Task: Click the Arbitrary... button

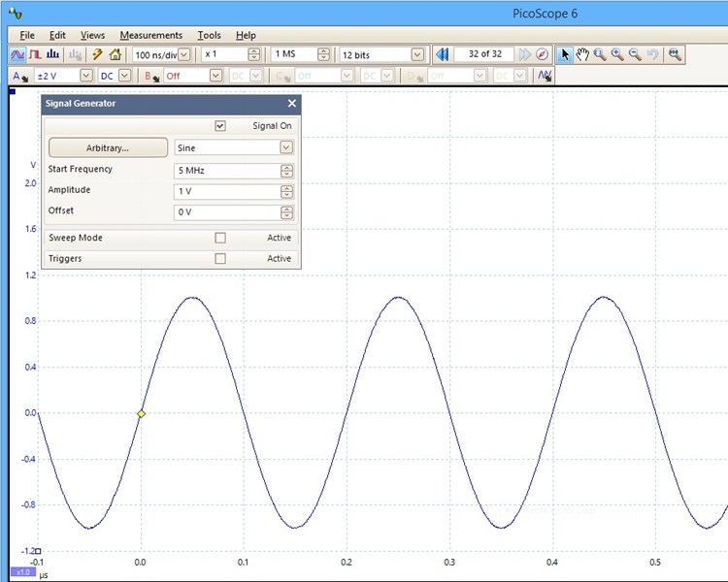Action: pos(108,148)
